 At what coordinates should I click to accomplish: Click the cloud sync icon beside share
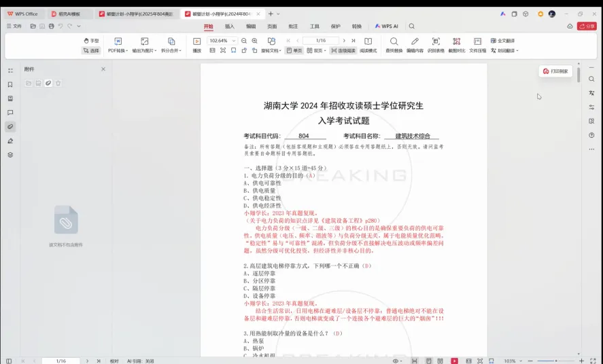pos(570,26)
